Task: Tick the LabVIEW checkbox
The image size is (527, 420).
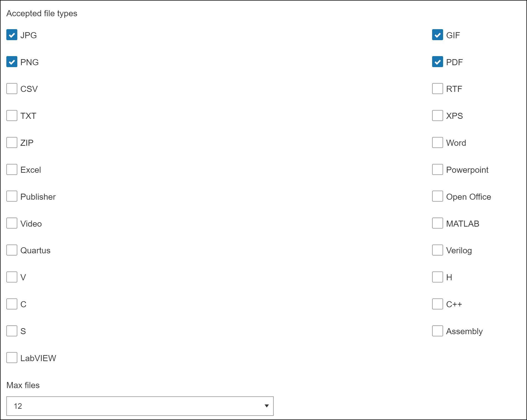Action: point(12,358)
